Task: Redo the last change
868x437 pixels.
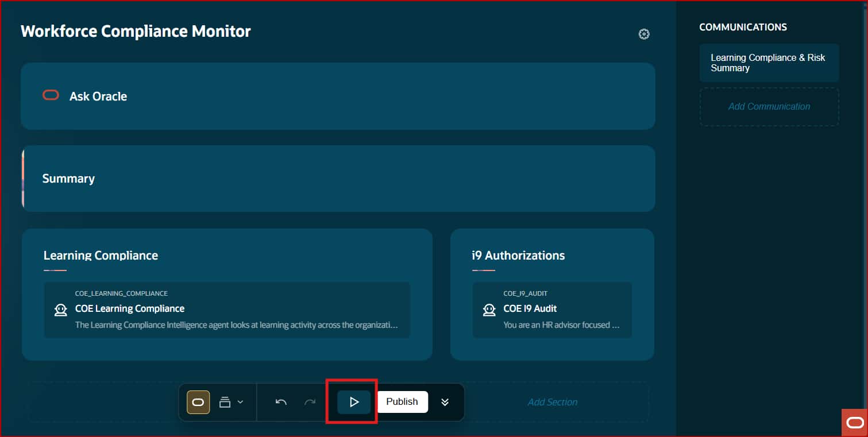Action: [310, 402]
